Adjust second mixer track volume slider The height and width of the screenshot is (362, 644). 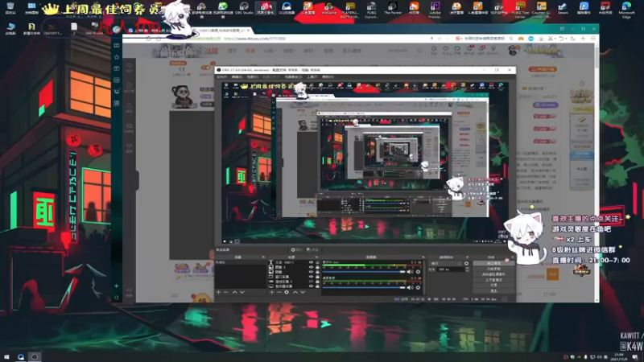[364, 287]
